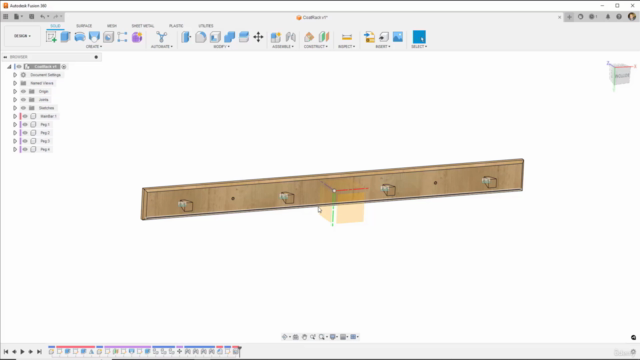
Task: Open the Insert menu label
Action: coord(383,47)
